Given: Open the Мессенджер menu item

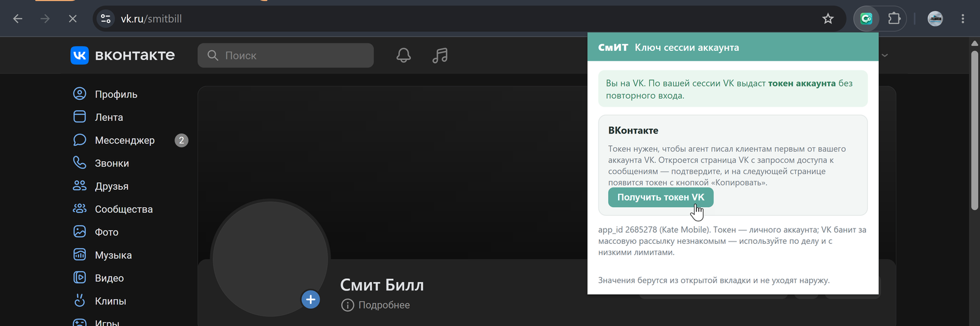Looking at the screenshot, I should [x=125, y=140].
